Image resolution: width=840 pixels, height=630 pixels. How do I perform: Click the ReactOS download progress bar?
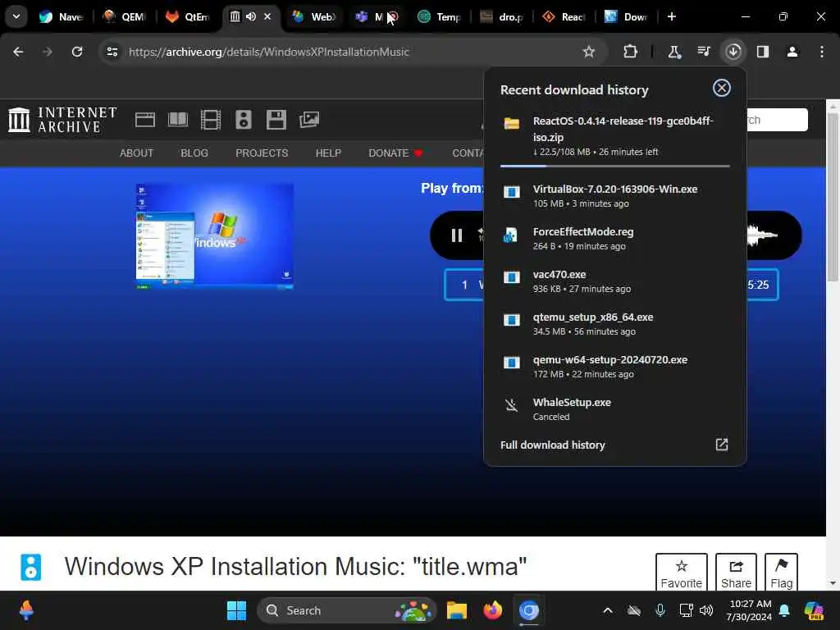(x=614, y=166)
